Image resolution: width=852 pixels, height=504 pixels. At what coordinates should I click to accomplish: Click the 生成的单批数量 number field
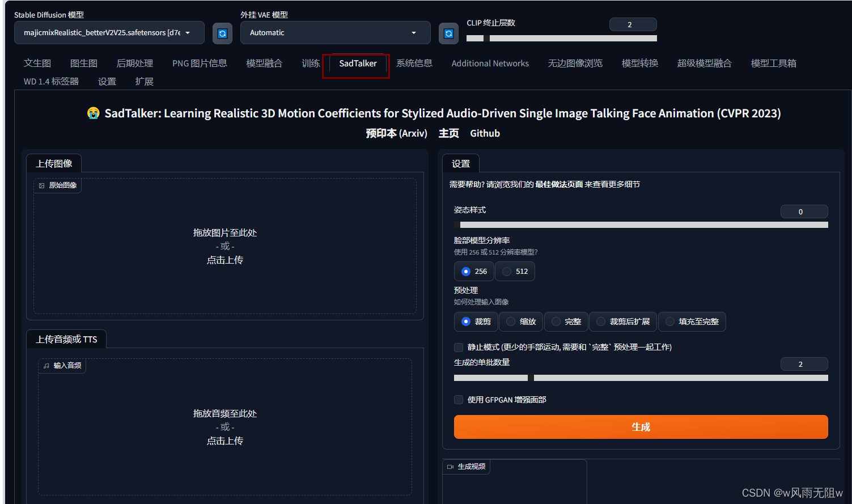tap(804, 364)
